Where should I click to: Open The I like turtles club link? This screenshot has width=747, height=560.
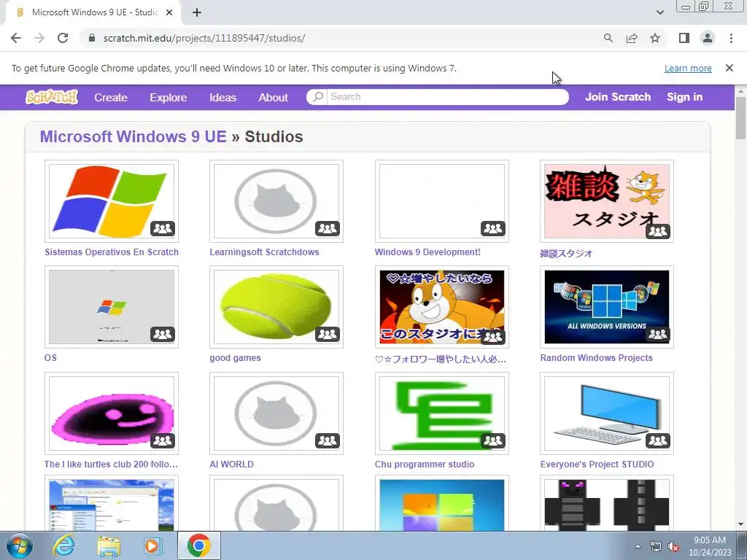111,464
